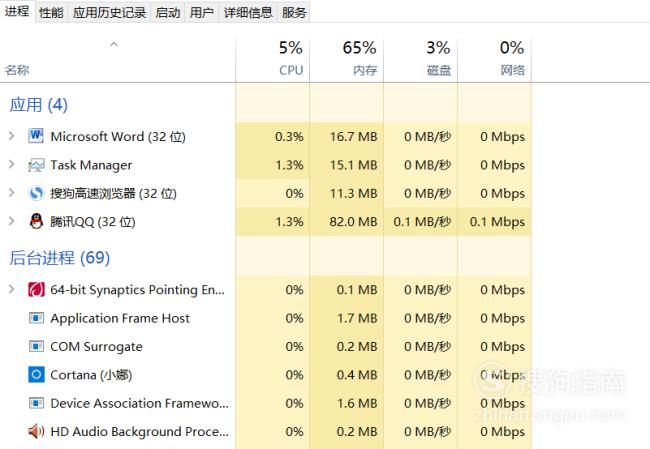The height and width of the screenshot is (449, 650).
Task: Expand the Task Manager process row
Action: 11,165
